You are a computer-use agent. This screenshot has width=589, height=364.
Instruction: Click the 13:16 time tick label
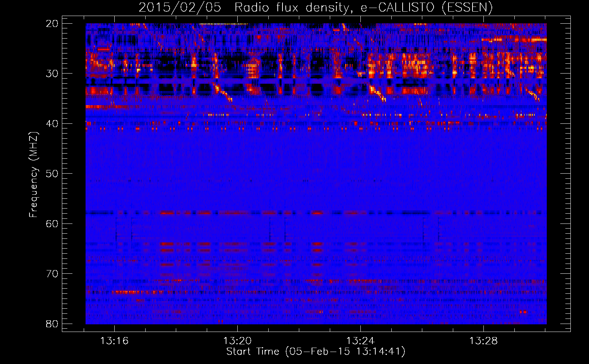click(115, 341)
